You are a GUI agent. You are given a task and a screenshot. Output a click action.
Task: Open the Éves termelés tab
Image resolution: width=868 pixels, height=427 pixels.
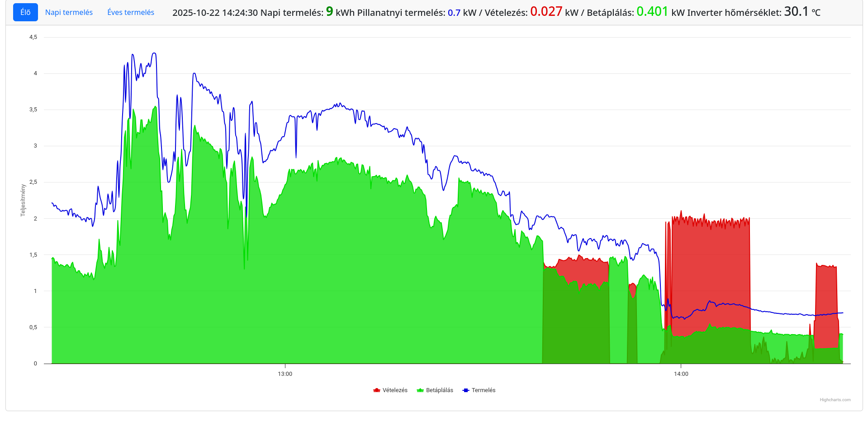(x=131, y=12)
